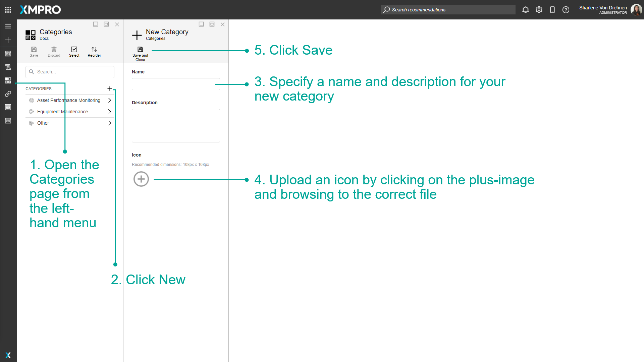Click the Search recommendations box

(x=448, y=10)
